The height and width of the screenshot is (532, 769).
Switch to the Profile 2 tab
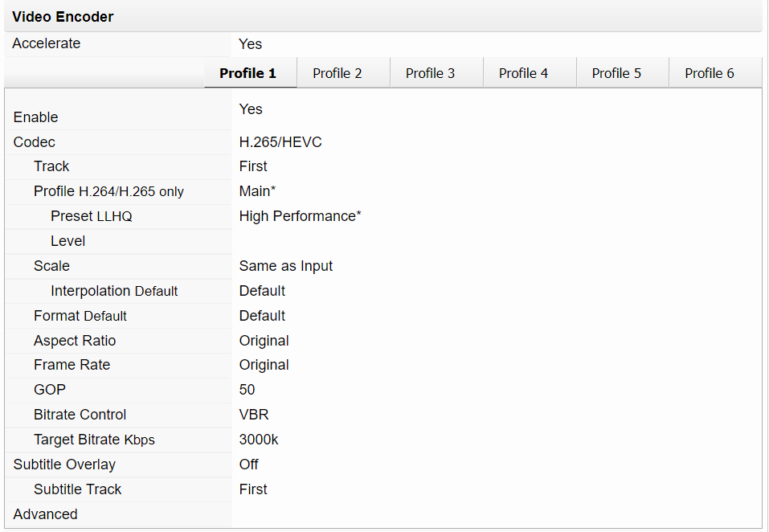(337, 73)
